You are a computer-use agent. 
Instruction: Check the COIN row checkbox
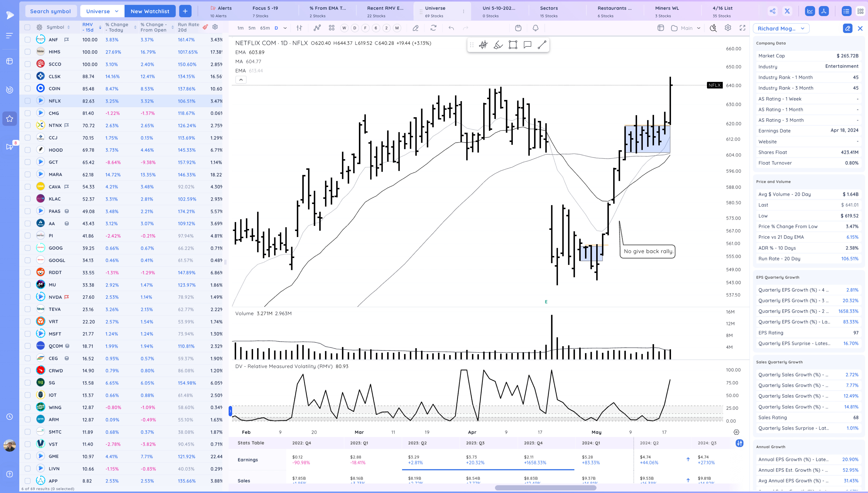tap(27, 88)
